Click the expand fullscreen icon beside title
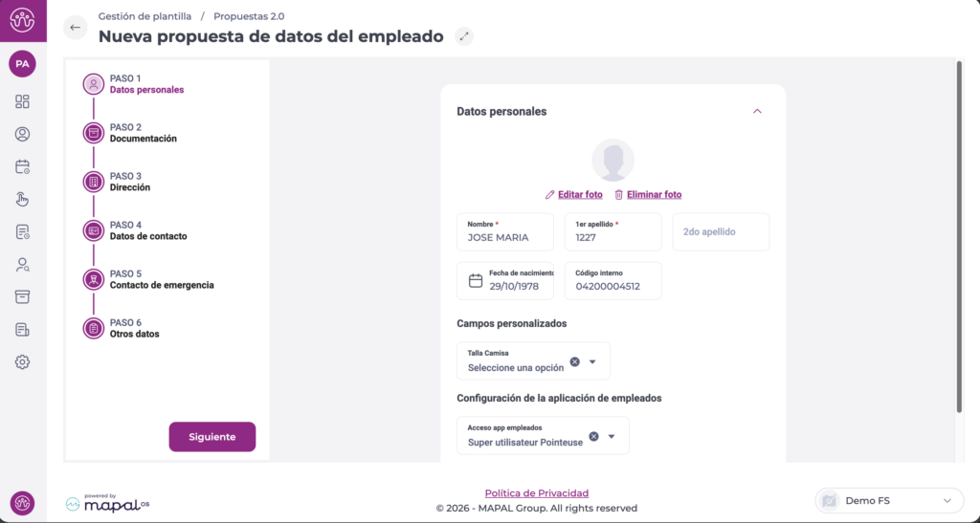 click(x=464, y=36)
